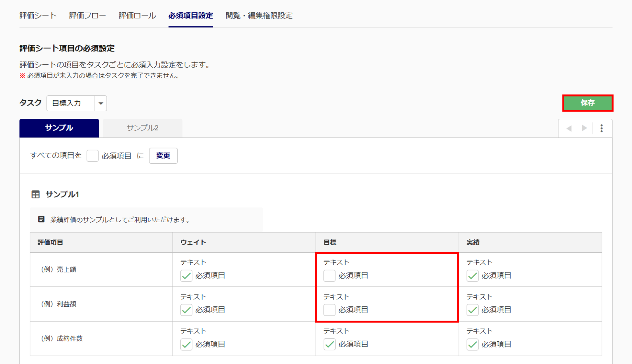Go to the 評価ロール tab
This screenshot has width=632, height=364.
[137, 16]
